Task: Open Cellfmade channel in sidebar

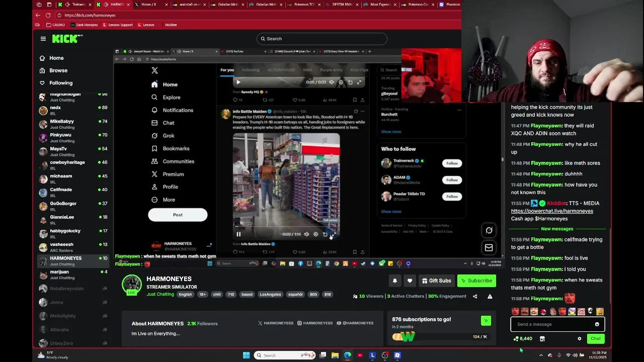Action: (73, 192)
